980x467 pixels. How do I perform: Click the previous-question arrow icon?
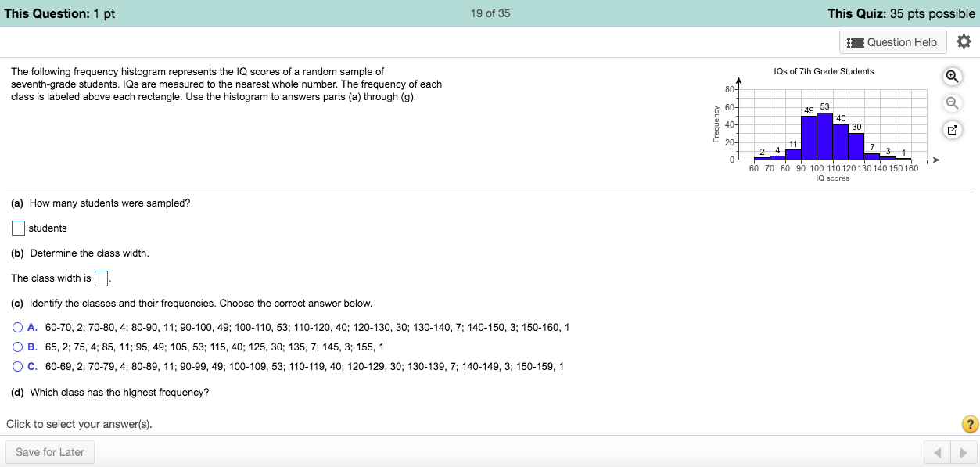click(x=937, y=451)
